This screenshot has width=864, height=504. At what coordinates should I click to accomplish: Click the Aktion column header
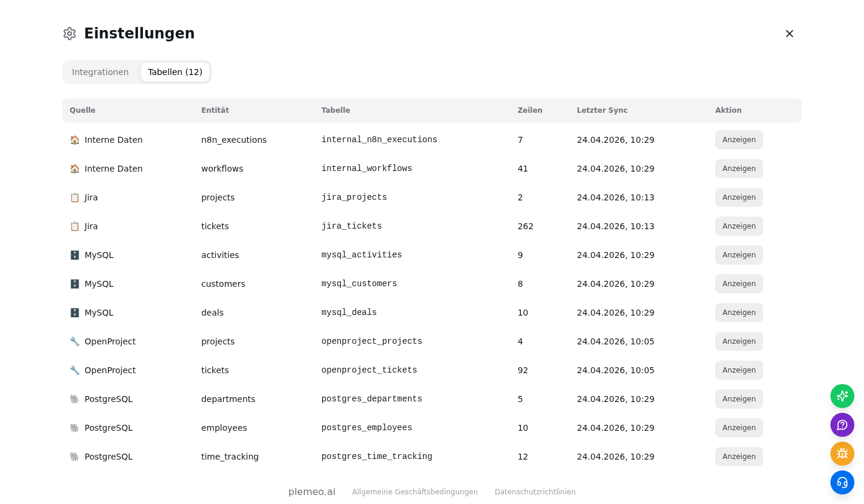[728, 110]
